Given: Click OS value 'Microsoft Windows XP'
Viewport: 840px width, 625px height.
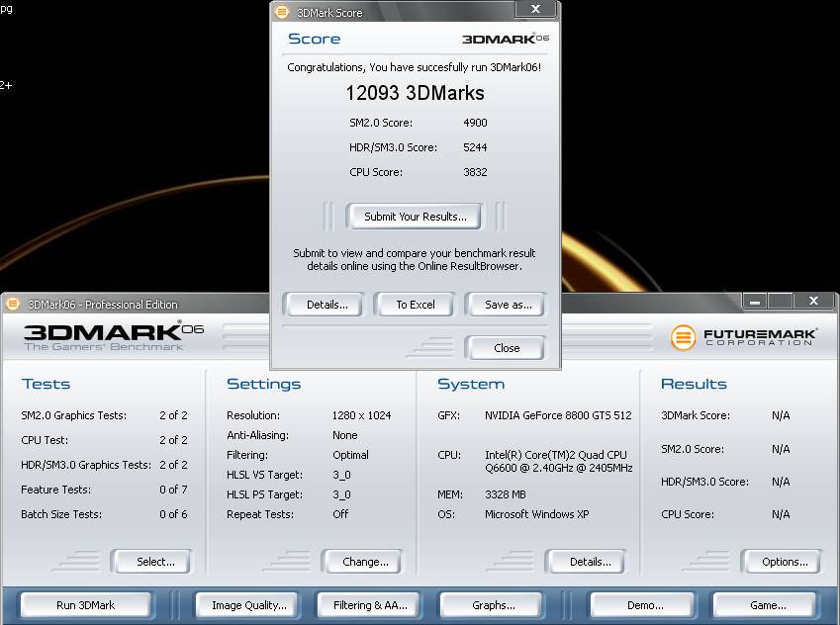Looking at the screenshot, I should pyautogui.click(x=537, y=514).
